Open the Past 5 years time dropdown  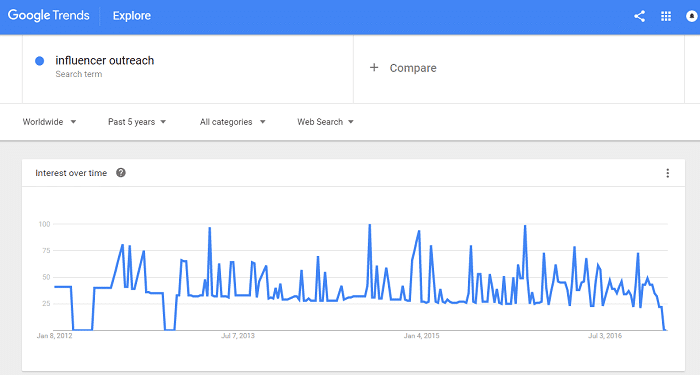(x=137, y=122)
